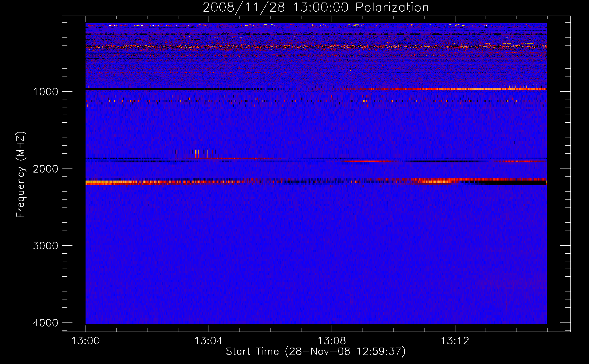Image resolution: width=589 pixels, height=364 pixels.
Task: Click the 'Frequency (MHZ)' axis label
Action: (21, 175)
